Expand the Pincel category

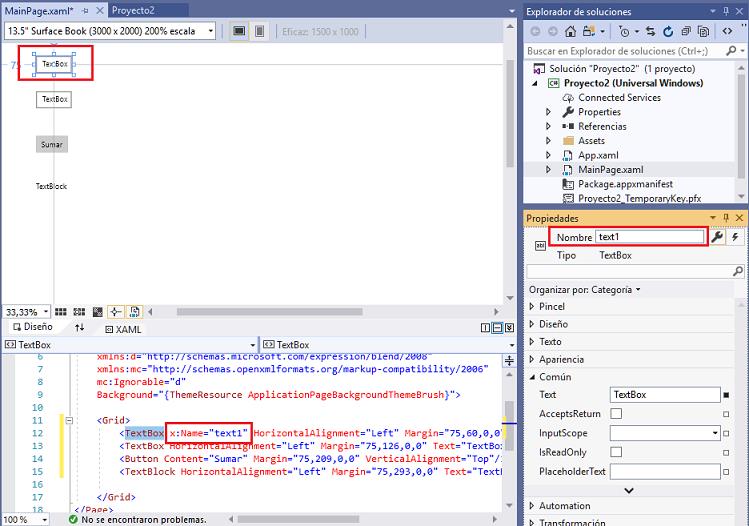pyautogui.click(x=532, y=306)
